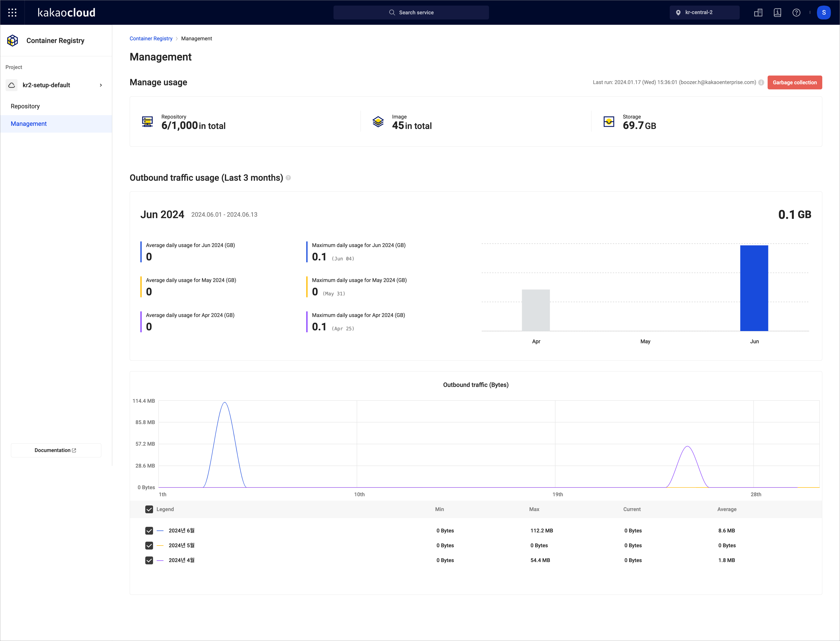Screen dimensions: 840x641
Task: Click the Image layers icon
Action: (378, 122)
